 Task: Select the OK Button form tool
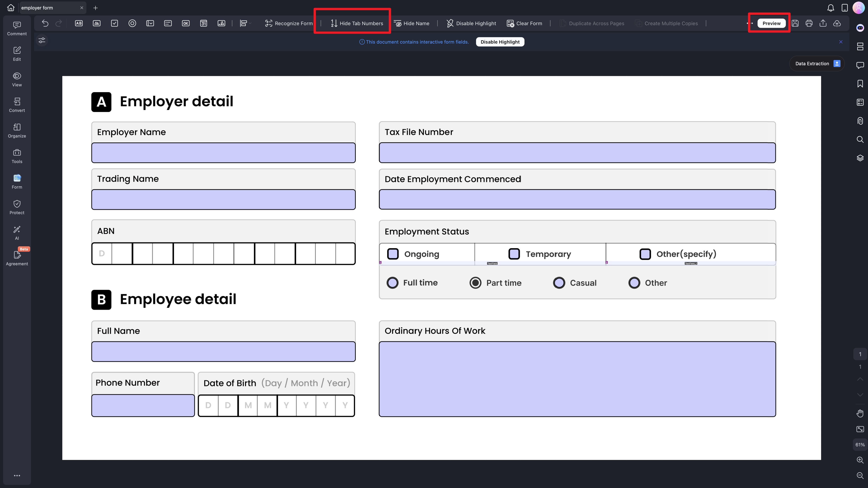(186, 23)
